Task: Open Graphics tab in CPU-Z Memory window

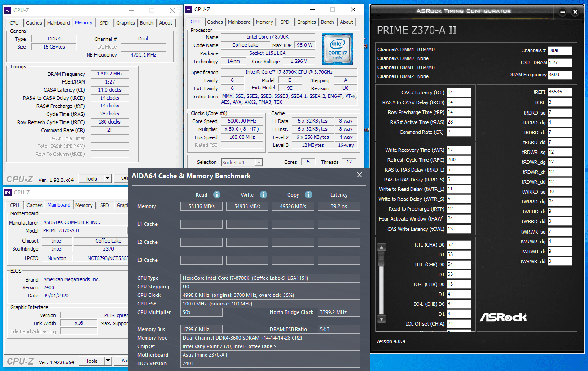Action: (125, 23)
